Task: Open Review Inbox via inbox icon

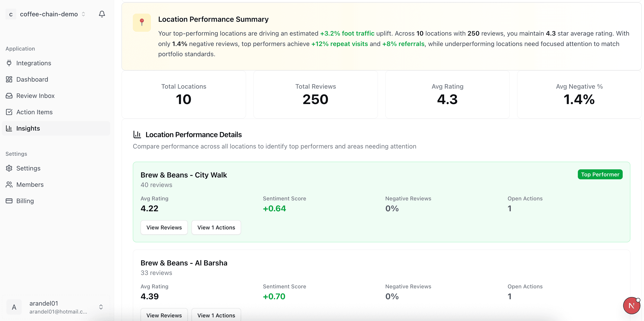Action: [9, 96]
